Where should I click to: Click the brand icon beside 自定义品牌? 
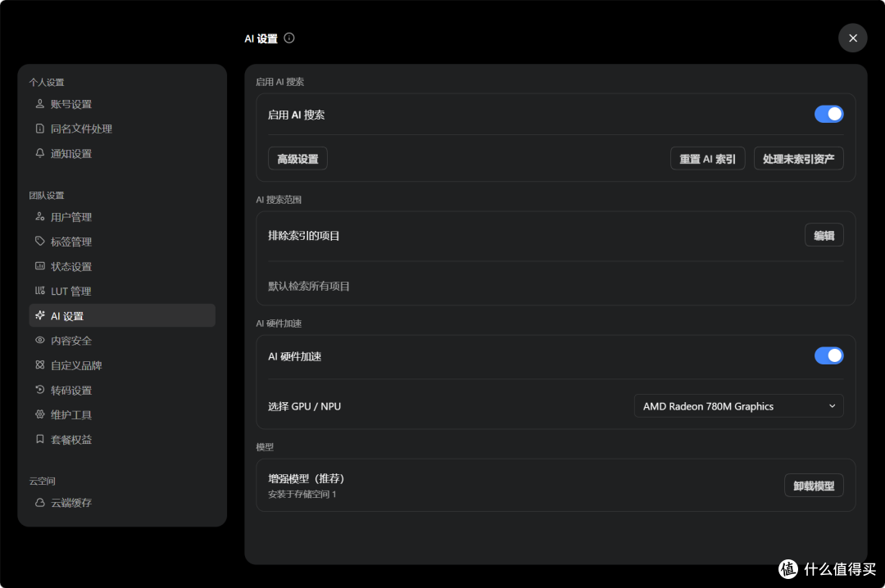click(39, 365)
